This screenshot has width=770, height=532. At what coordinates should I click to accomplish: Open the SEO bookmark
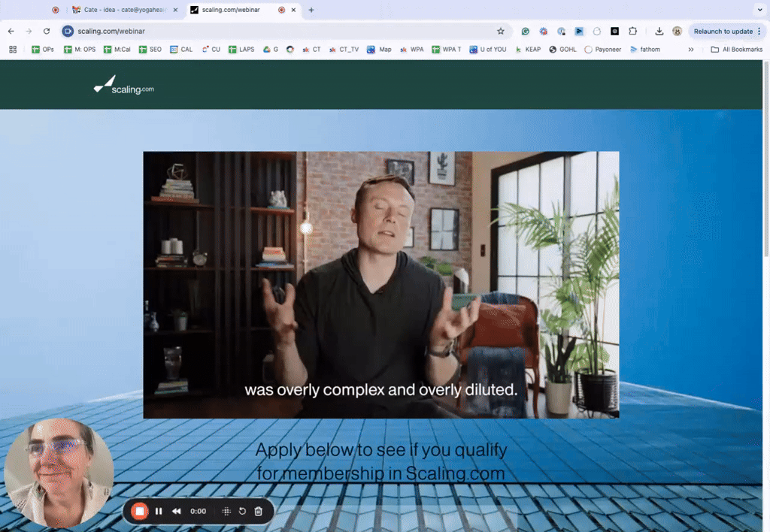coord(150,49)
